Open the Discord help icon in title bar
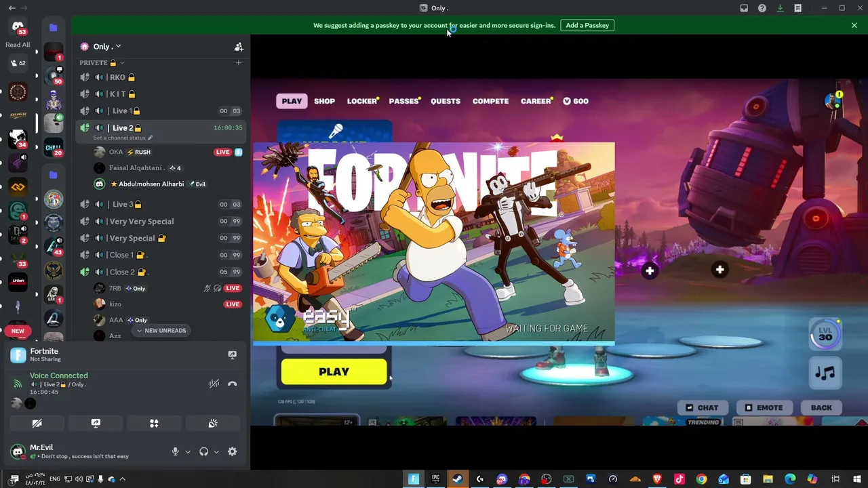This screenshot has width=868, height=488. click(762, 8)
